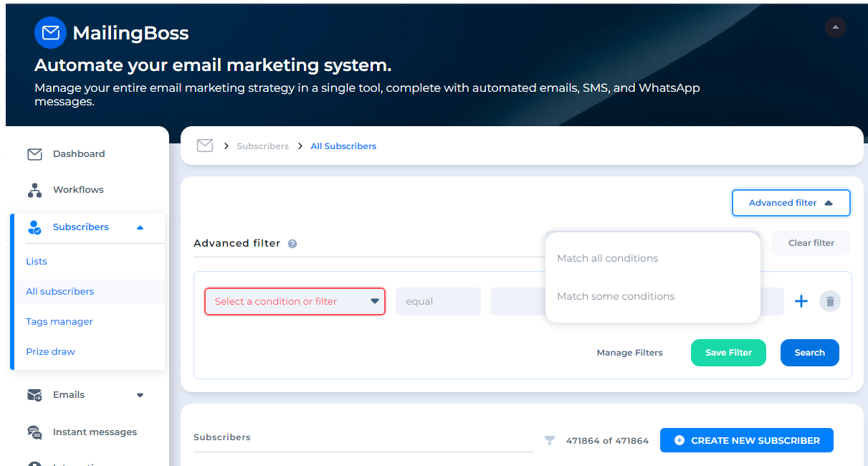Click the filter value input field
This screenshot has width=868, height=466.
637,302
